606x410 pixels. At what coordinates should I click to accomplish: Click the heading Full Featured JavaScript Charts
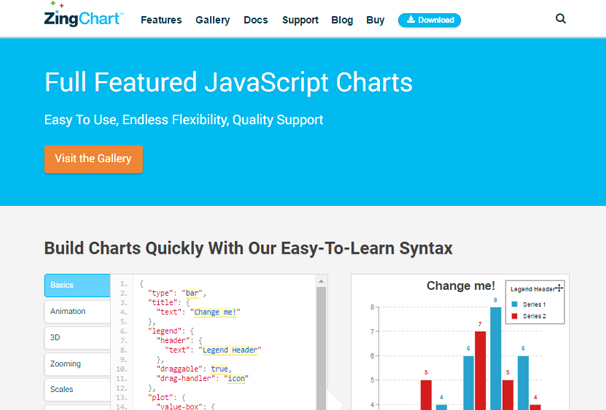[x=228, y=82]
